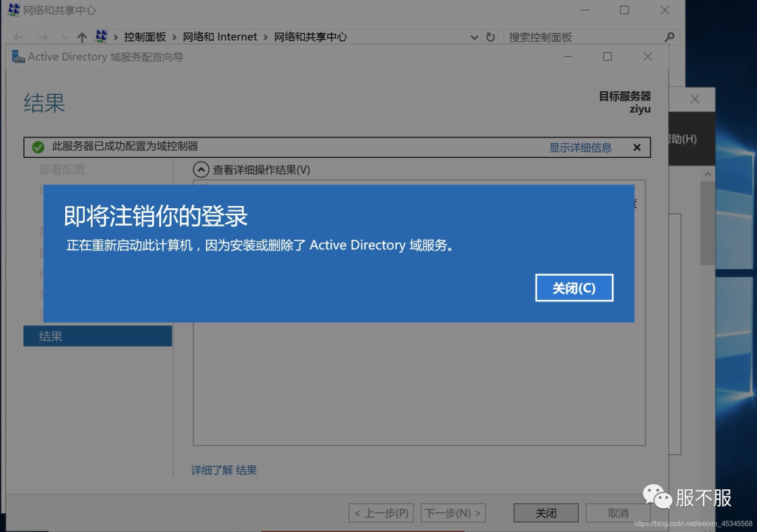Close the Active Directory wizard window
757x532 pixels.
[x=648, y=57]
